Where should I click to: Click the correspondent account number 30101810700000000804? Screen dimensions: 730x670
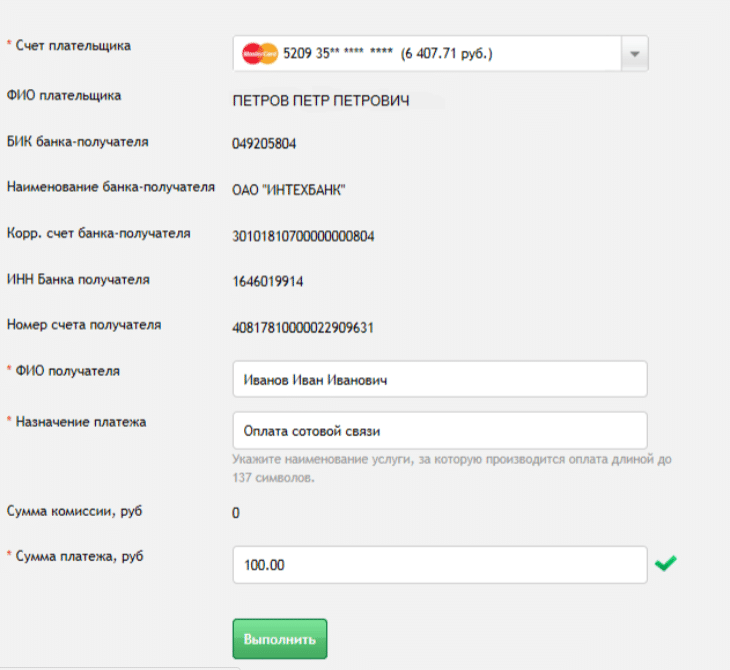point(304,234)
